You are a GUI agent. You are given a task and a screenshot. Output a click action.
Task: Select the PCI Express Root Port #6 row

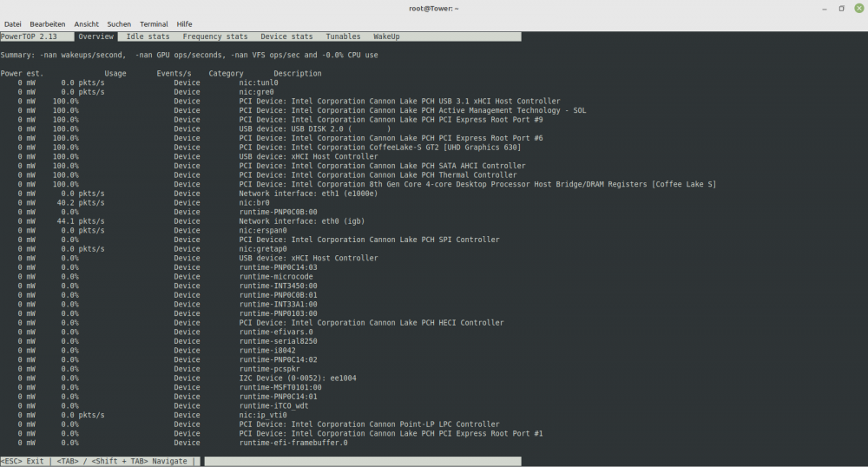[x=280, y=138]
